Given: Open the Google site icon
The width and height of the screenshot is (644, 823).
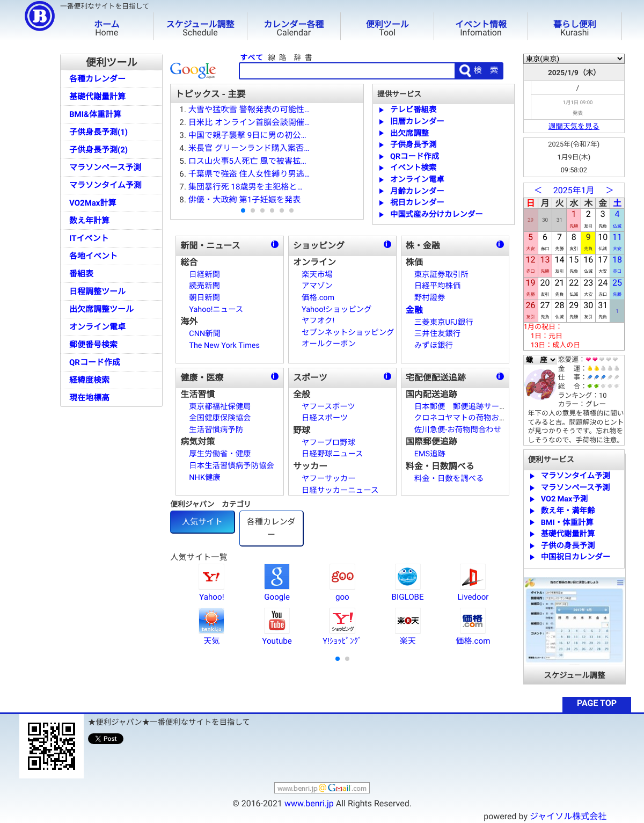Looking at the screenshot, I should [x=277, y=577].
